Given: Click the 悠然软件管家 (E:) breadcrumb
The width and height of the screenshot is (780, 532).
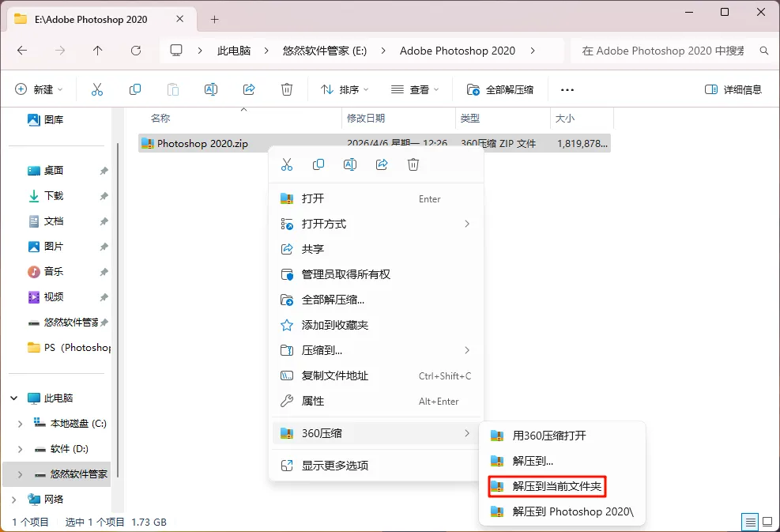Looking at the screenshot, I should [x=324, y=51].
